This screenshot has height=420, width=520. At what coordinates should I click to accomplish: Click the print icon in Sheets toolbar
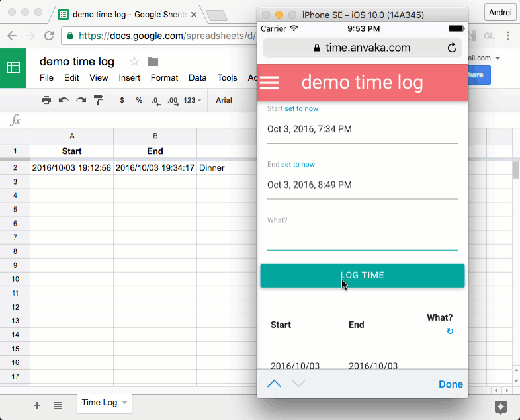46,101
